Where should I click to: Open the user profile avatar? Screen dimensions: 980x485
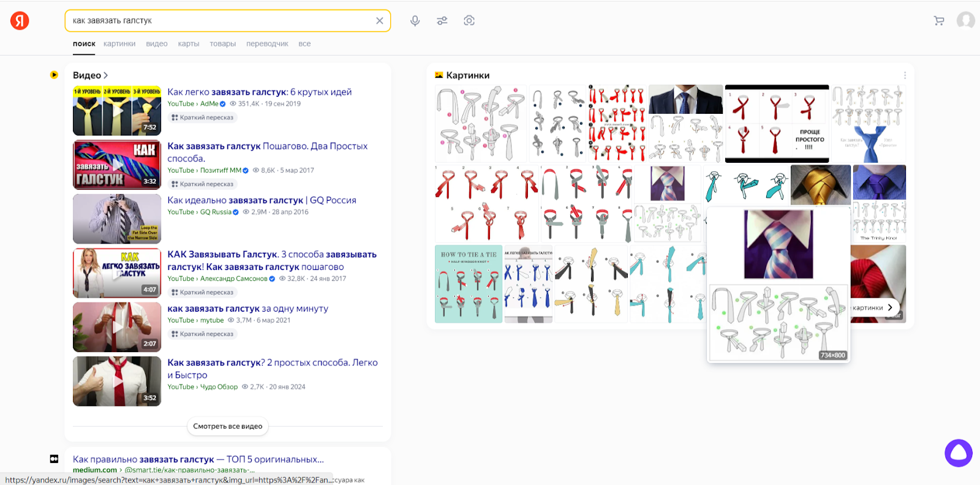tap(966, 20)
